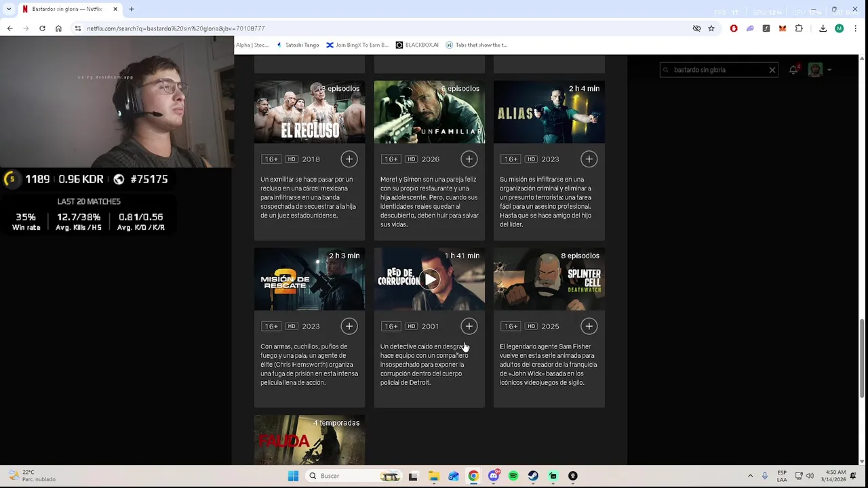Click the #75175 rank in overlay
This screenshot has height=488, width=868.
pyautogui.click(x=149, y=179)
